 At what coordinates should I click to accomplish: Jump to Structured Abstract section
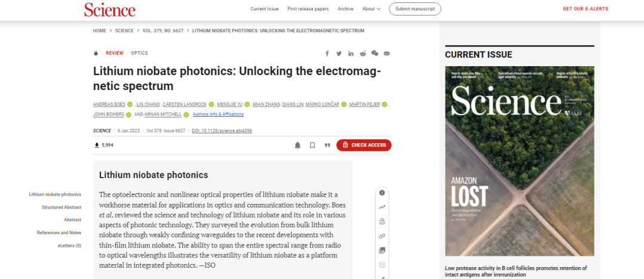coord(61,207)
